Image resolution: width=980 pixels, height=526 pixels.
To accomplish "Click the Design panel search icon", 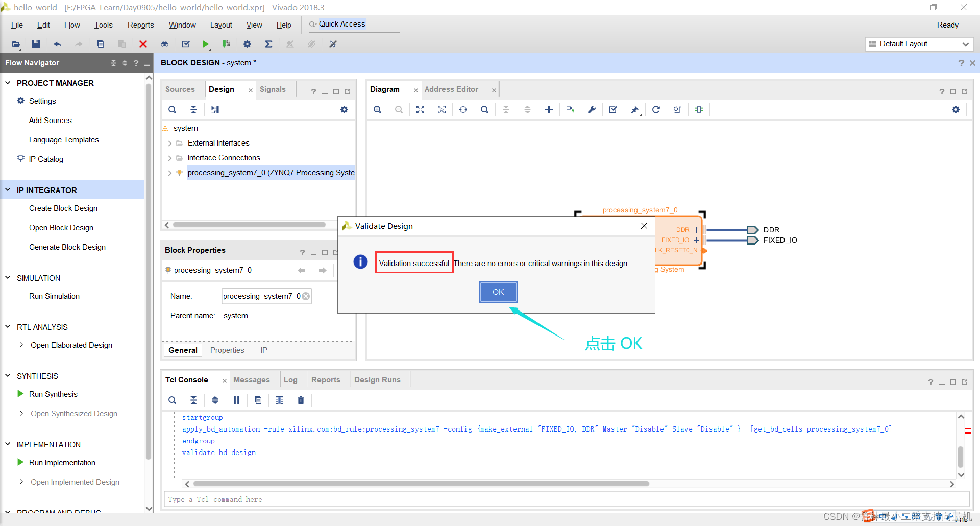I will click(x=173, y=110).
